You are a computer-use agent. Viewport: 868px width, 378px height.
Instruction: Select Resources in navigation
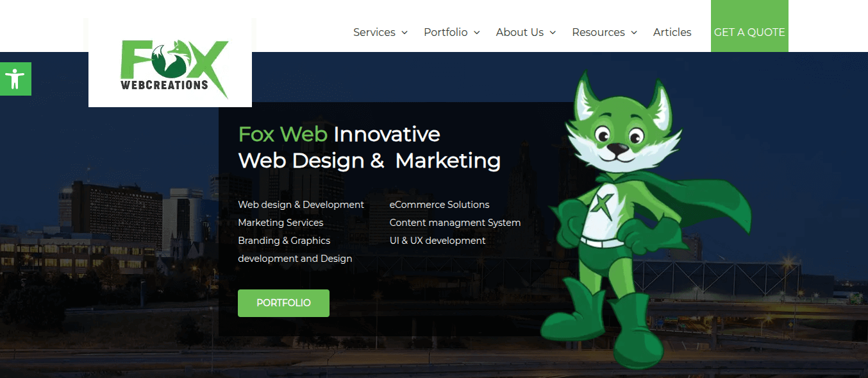(598, 32)
